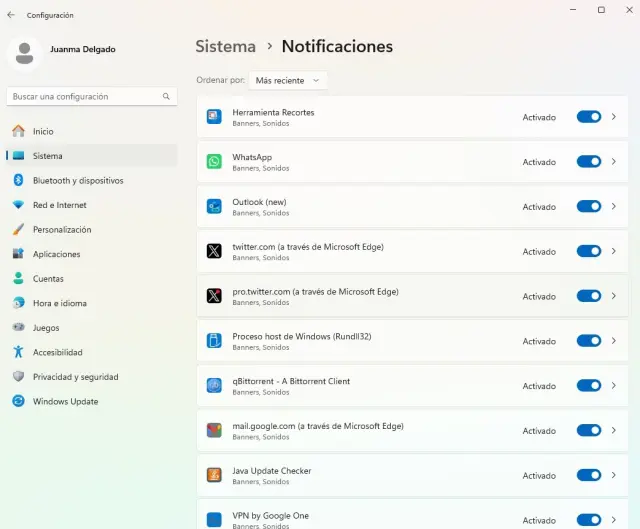Select Privacidad y seguridad in sidebar
Image resolution: width=640 pixels, height=529 pixels.
point(75,377)
